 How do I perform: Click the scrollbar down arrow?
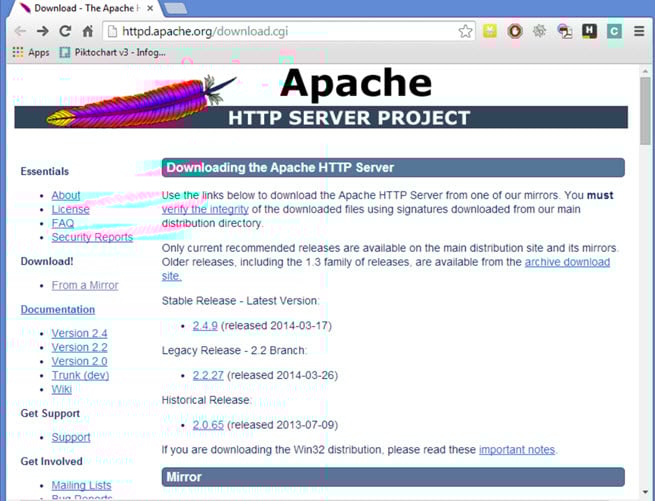tap(645, 493)
